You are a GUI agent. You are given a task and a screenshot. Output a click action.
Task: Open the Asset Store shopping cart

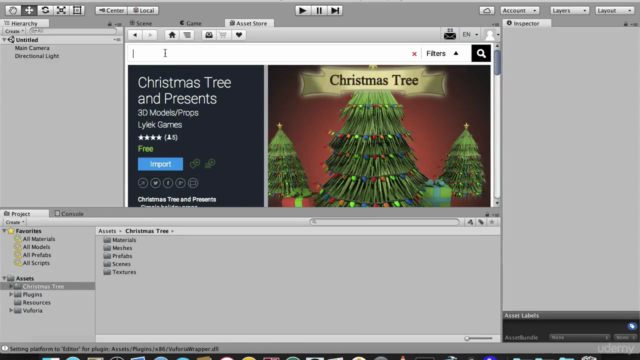[223, 35]
